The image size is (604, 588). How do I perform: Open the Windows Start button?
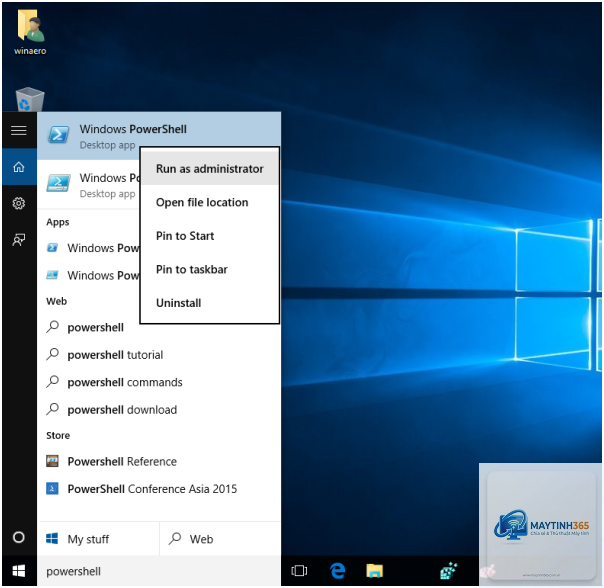pyautogui.click(x=19, y=571)
